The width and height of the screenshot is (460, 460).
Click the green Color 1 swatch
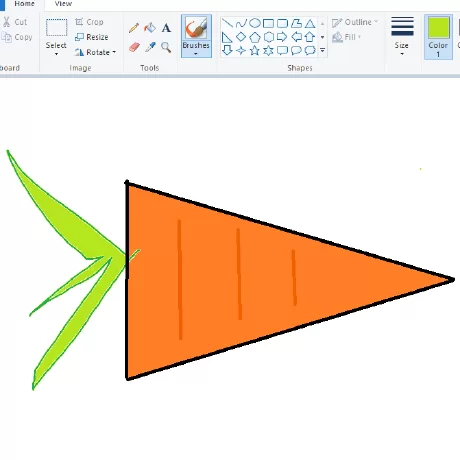point(438,27)
